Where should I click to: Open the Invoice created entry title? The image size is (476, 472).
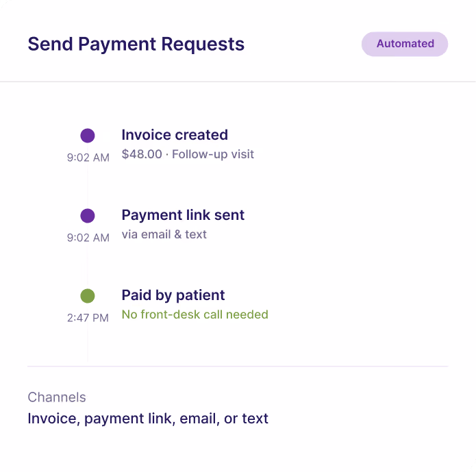175,134
